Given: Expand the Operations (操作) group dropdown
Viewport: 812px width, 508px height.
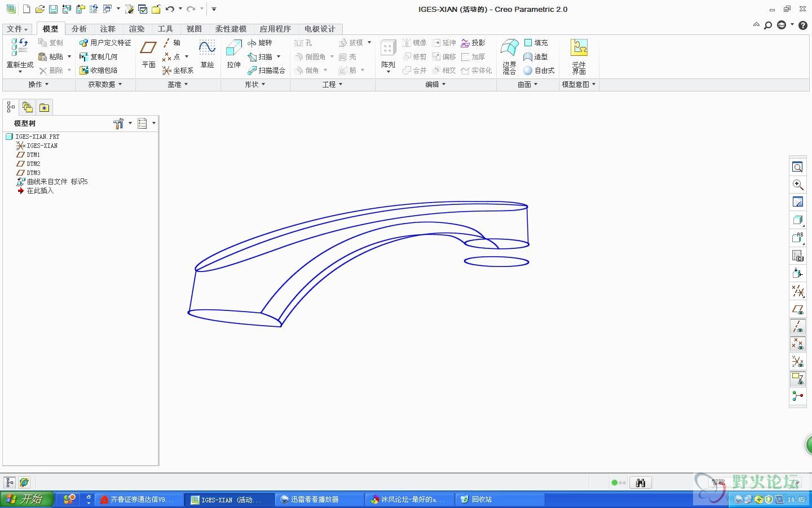Looking at the screenshot, I should (38, 84).
